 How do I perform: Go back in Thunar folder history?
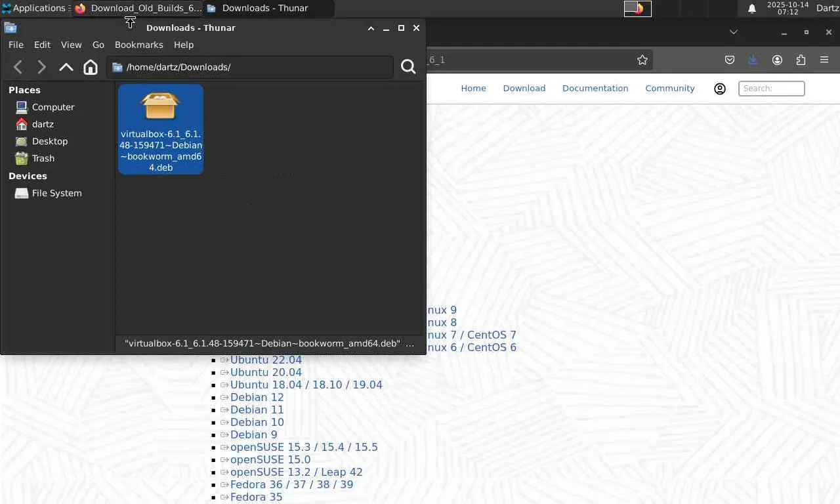18,67
